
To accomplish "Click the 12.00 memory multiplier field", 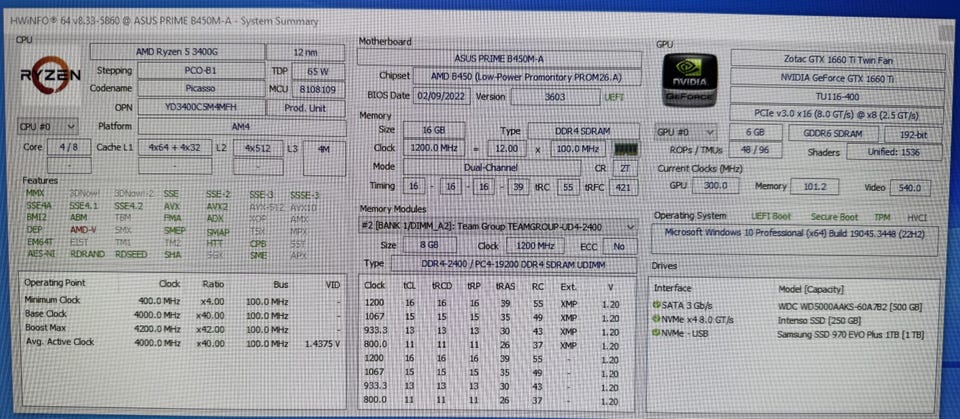I will click(507, 149).
